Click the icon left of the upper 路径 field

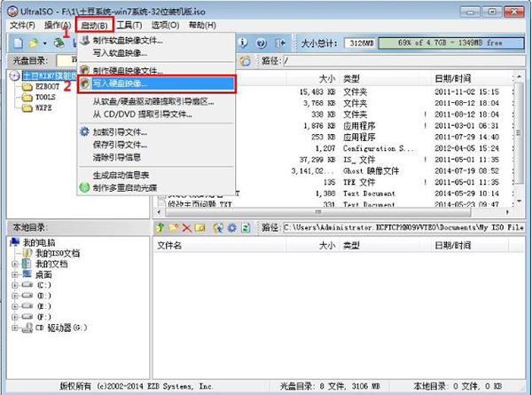[x=246, y=60]
